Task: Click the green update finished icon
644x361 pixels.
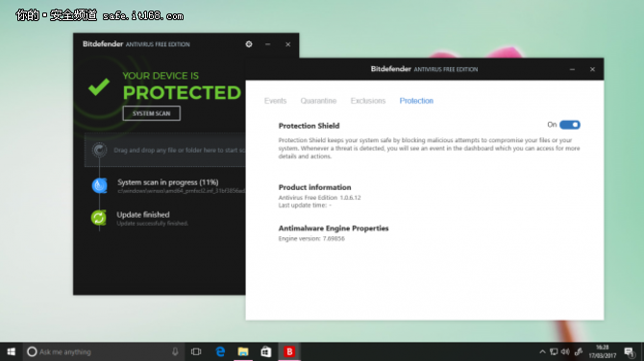Action: click(99, 217)
